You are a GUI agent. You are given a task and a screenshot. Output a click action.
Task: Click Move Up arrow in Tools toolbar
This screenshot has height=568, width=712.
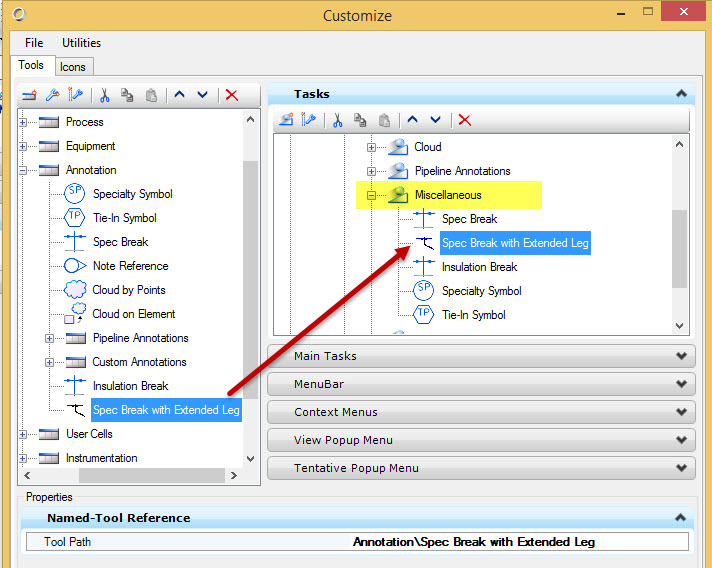(x=180, y=95)
